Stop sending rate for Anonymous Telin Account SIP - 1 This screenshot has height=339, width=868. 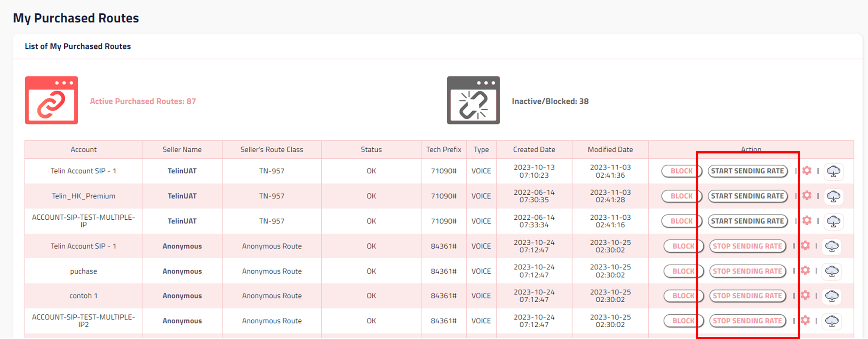(x=747, y=246)
